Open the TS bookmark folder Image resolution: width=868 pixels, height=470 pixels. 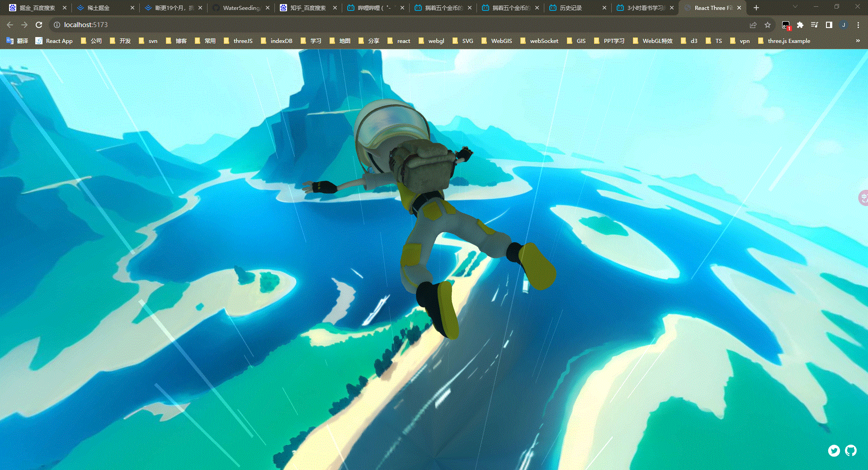(714, 41)
